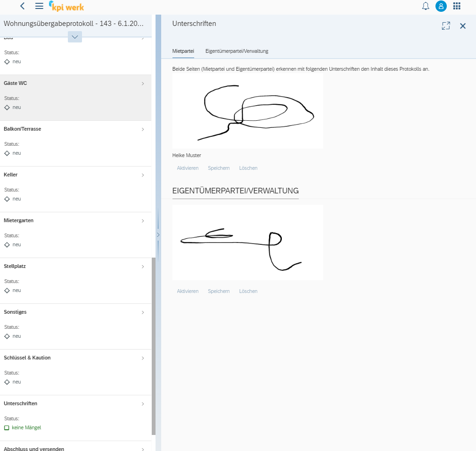Click Speichern under Eigentümerpartei signature
Viewport: 476px width, 451px height.
[x=219, y=291]
